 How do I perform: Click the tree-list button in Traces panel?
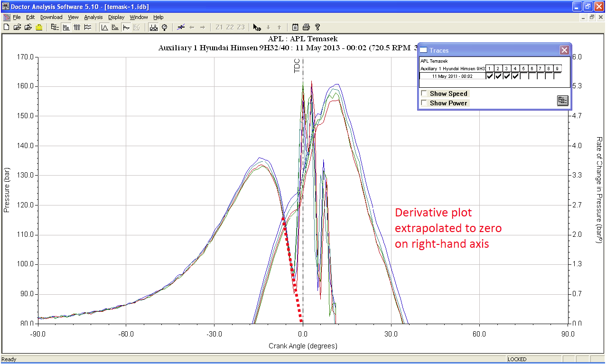pos(562,100)
